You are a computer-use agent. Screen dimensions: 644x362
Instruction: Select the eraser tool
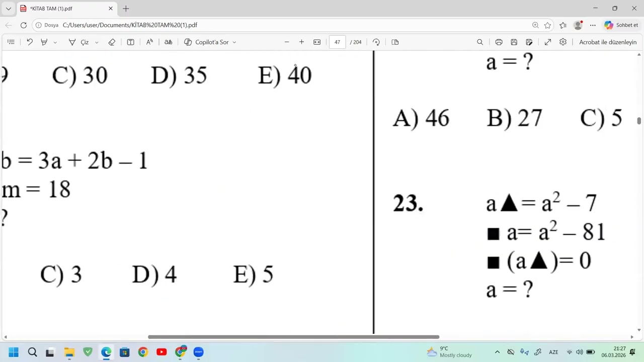pos(112,42)
